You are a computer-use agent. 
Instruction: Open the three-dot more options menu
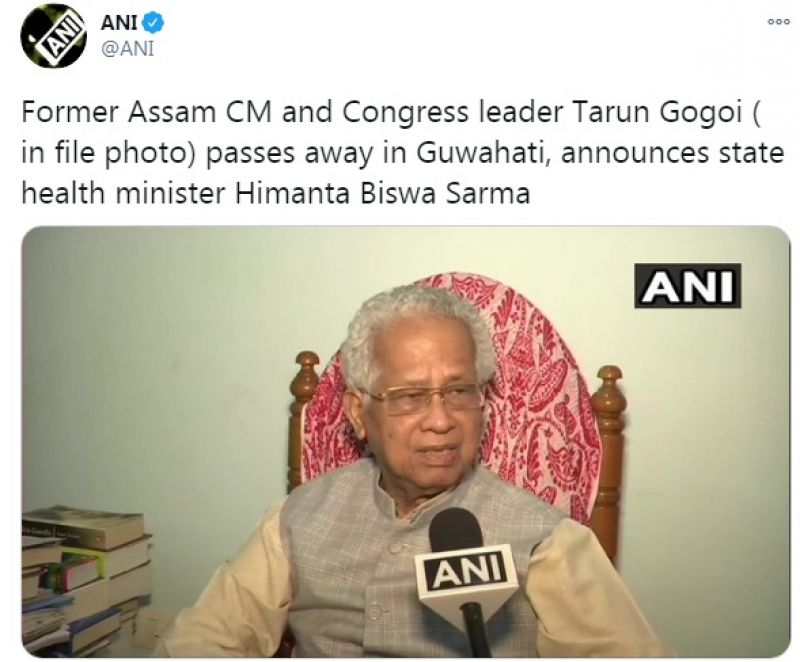pyautogui.click(x=779, y=21)
